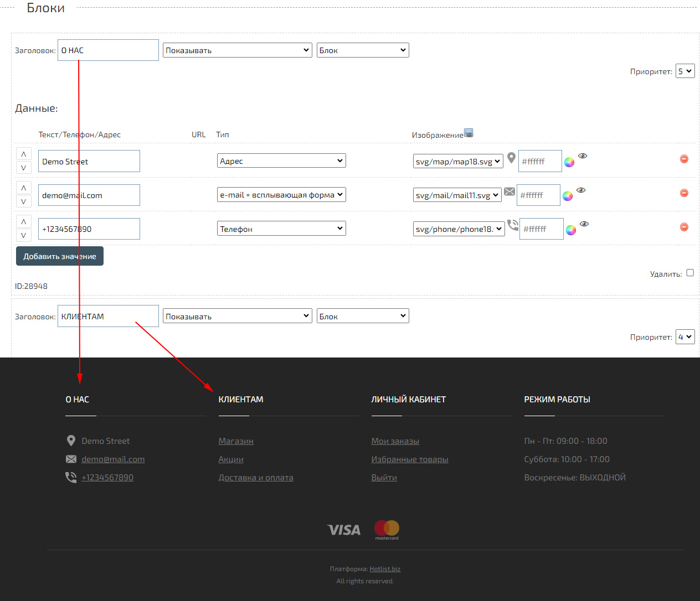Remove the demo@mail.com row via red minus icon

[684, 193]
